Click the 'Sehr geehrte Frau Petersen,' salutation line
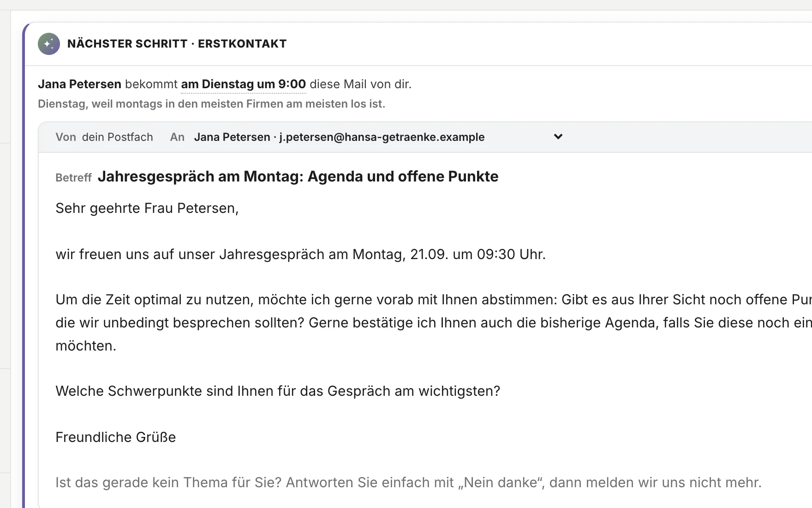Viewport: 812px width, 508px height. 147,208
